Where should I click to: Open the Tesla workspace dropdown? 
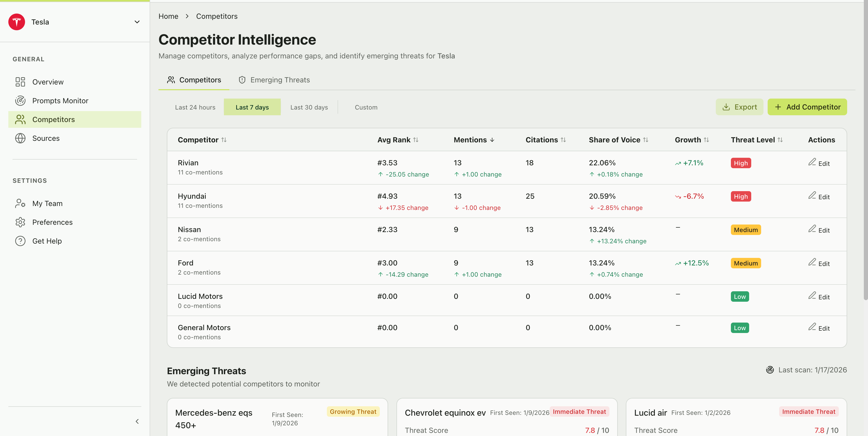(137, 22)
